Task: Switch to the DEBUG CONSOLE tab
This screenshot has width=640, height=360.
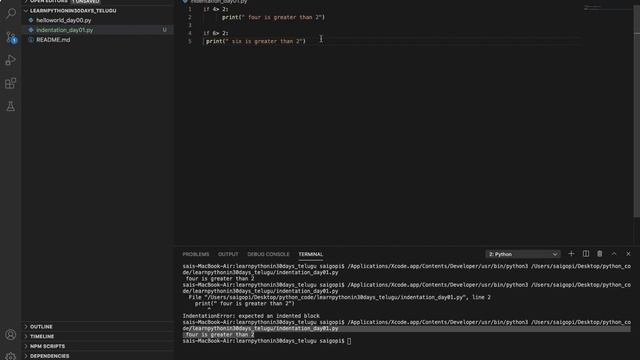Action: click(268, 254)
